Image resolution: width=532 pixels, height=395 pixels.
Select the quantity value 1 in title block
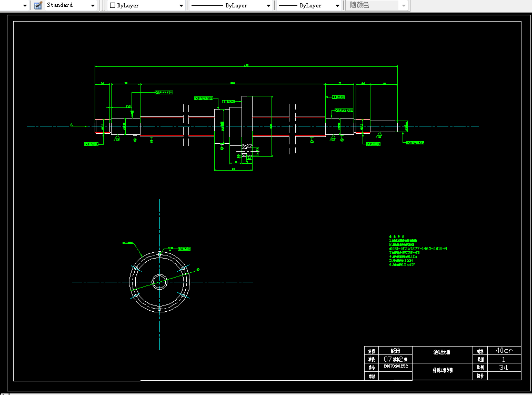tap(504, 359)
